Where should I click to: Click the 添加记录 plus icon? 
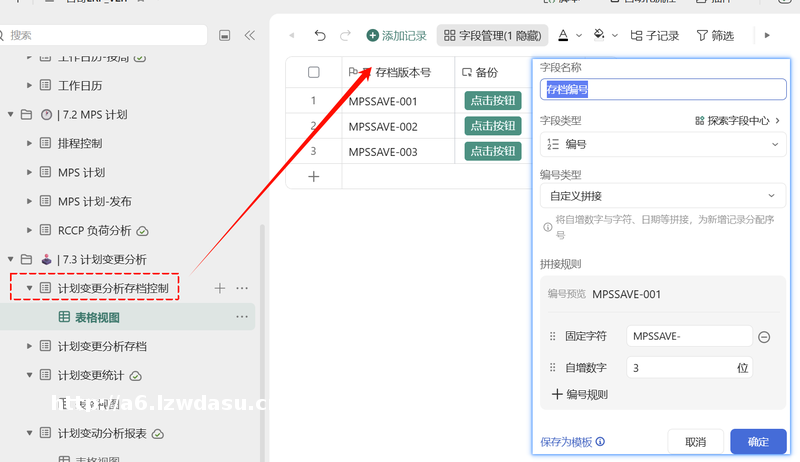[373, 35]
